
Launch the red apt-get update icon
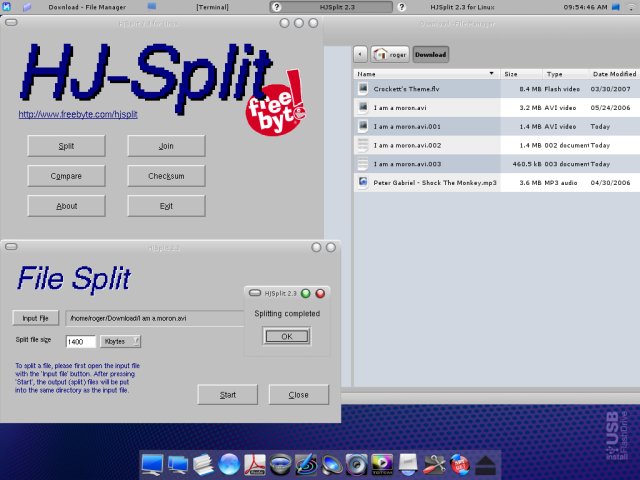pos(460,464)
